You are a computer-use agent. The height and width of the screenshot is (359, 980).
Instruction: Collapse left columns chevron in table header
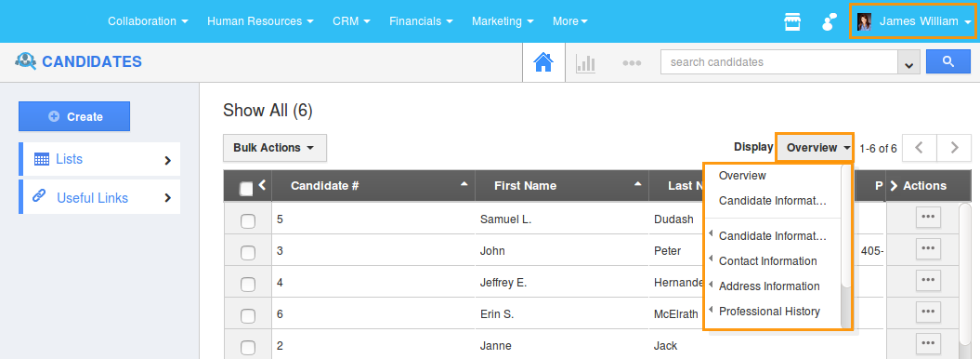pos(263,184)
